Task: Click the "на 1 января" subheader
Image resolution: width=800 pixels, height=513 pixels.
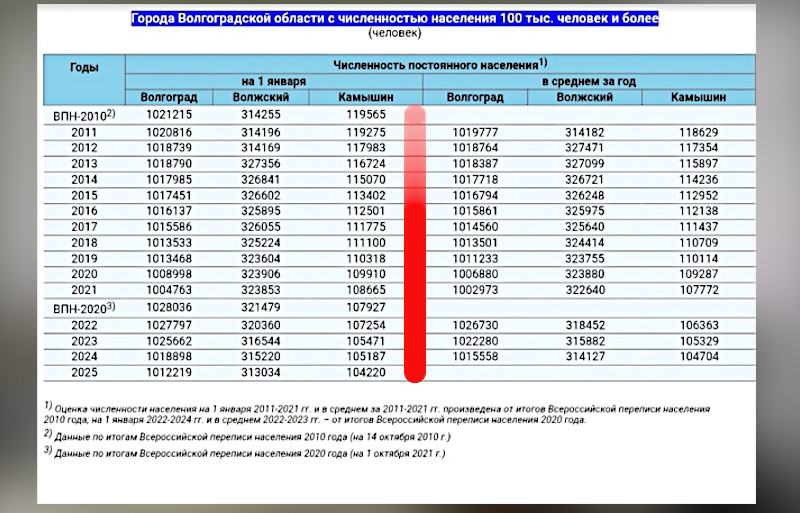Action: point(273,80)
